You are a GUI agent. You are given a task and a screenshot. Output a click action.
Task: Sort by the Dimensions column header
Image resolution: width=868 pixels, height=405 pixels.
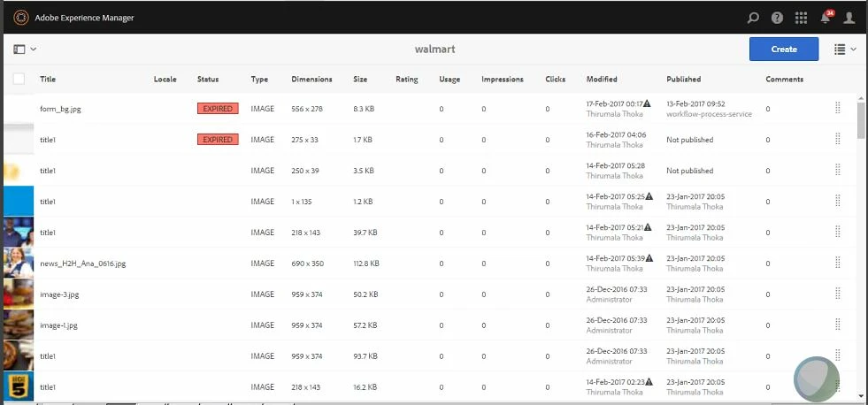pyautogui.click(x=311, y=79)
